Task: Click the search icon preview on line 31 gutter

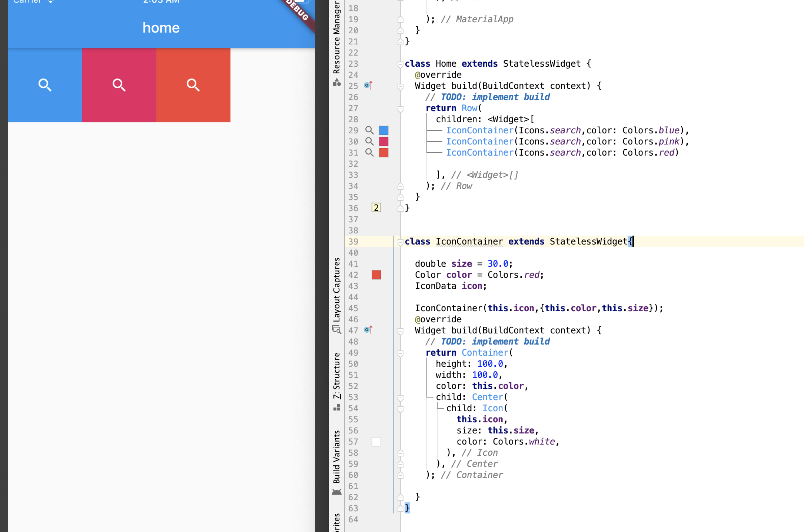Action: pos(369,153)
